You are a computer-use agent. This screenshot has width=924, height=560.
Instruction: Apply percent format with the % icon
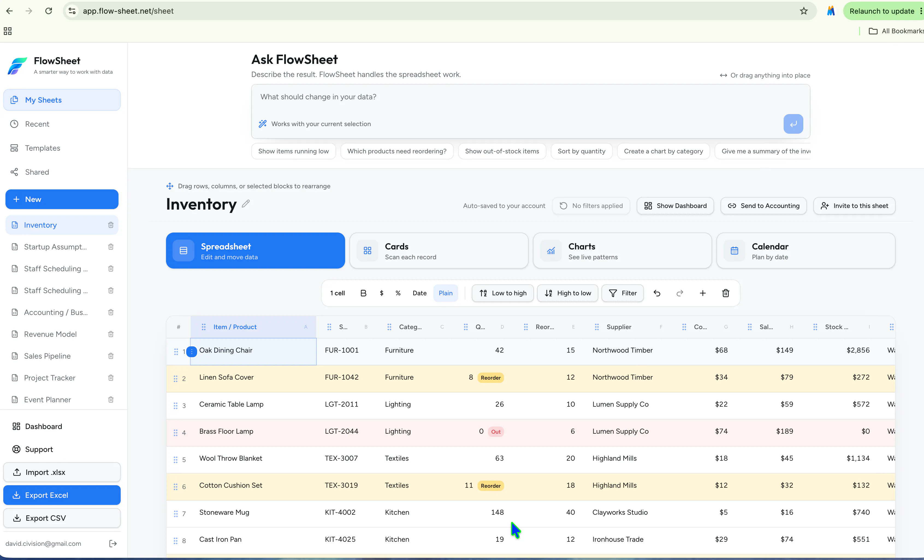click(x=398, y=293)
